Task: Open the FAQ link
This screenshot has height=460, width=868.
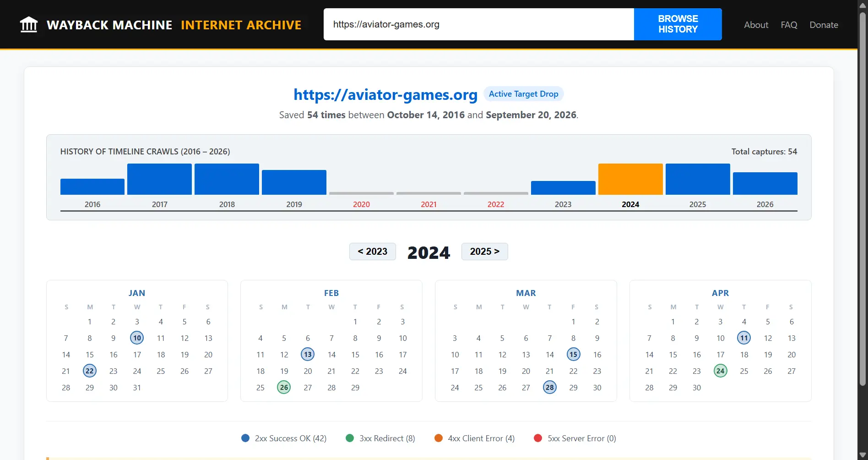Action: click(x=789, y=25)
